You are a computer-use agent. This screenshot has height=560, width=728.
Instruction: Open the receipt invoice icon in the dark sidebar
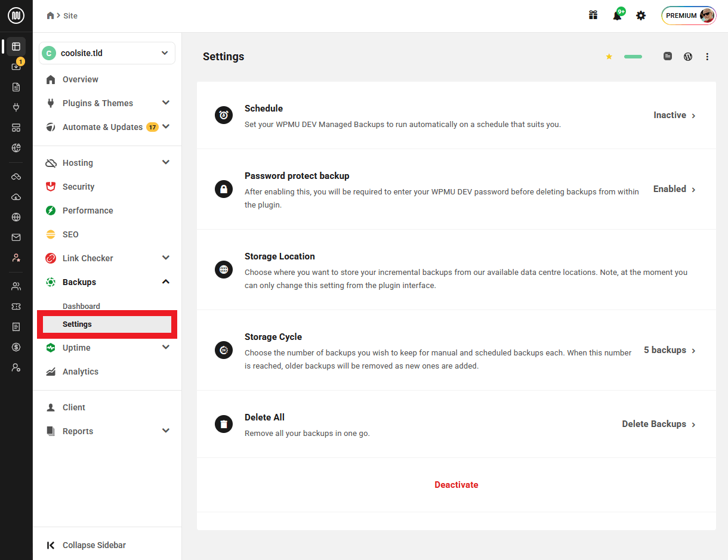(16, 327)
